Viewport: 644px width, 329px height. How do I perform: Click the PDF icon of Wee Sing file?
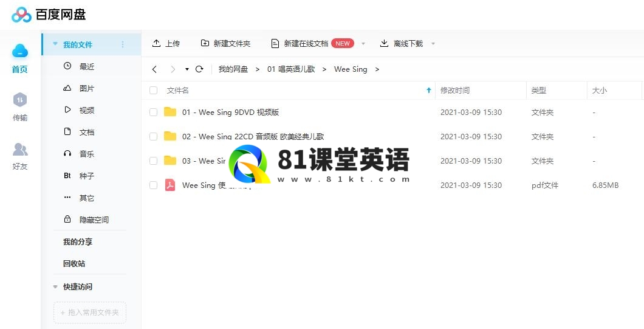[170, 185]
